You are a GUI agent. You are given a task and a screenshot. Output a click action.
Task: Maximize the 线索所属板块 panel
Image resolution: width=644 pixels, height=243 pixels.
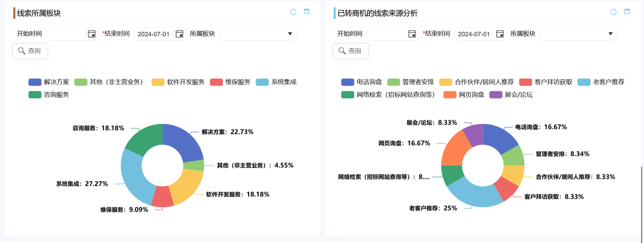(306, 12)
